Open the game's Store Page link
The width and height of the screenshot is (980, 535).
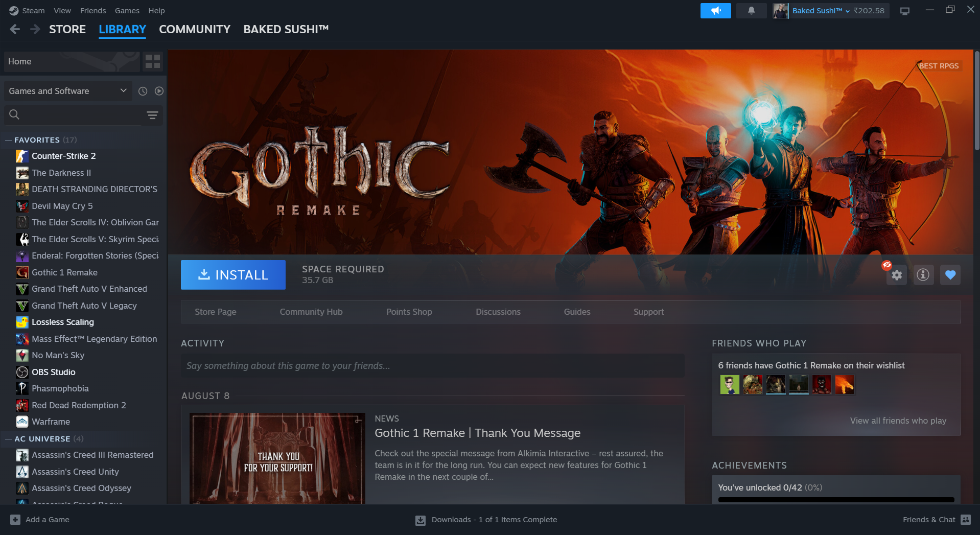(216, 312)
